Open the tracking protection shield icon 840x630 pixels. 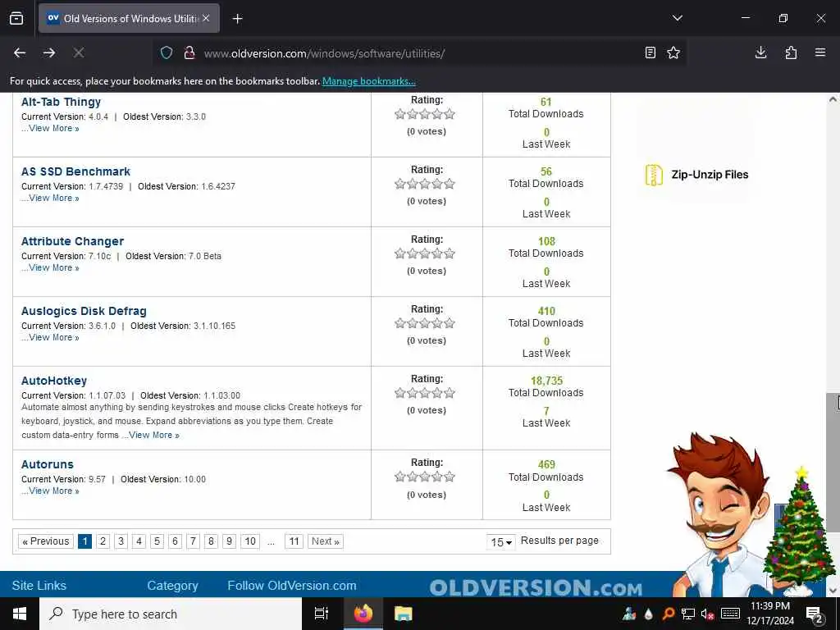click(167, 52)
